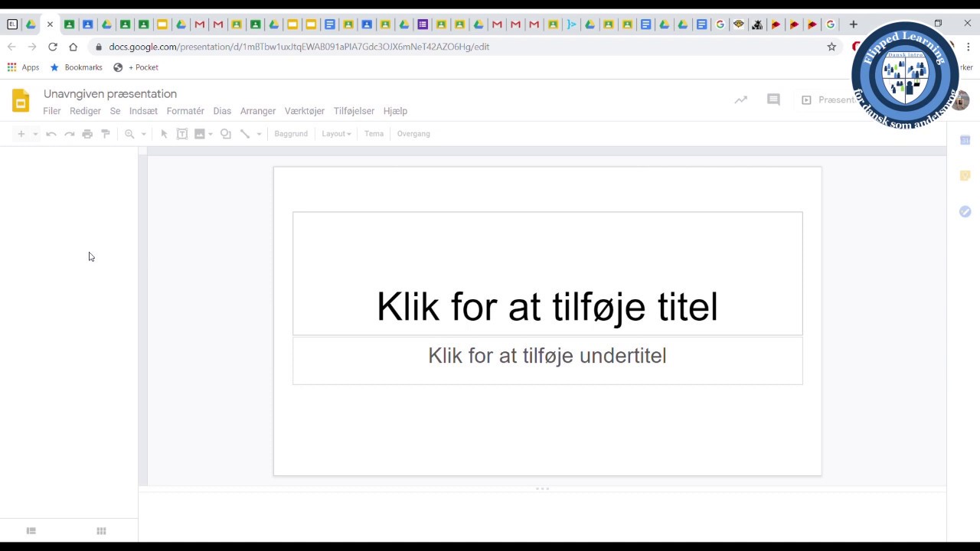Click the browser back arrow
The width and height of the screenshot is (980, 551).
(x=11, y=47)
